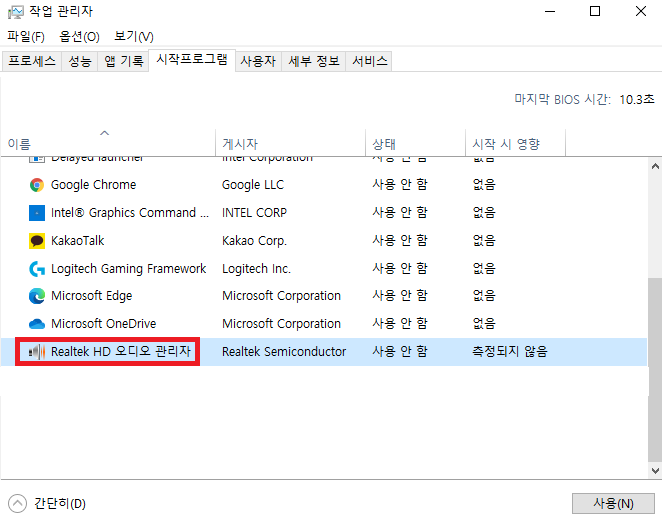Click the Realtek Semiconductor publisher cell
662x527 pixels.
pyautogui.click(x=284, y=351)
